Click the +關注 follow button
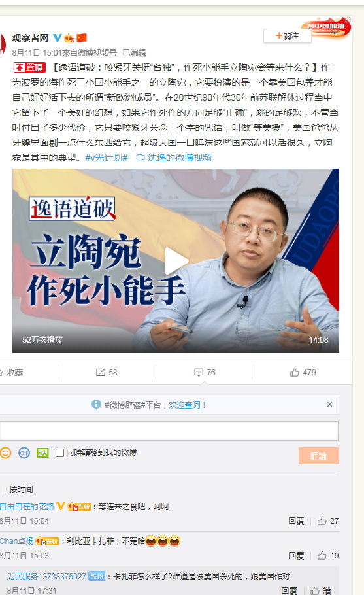The height and width of the screenshot is (595, 364). click(x=287, y=36)
